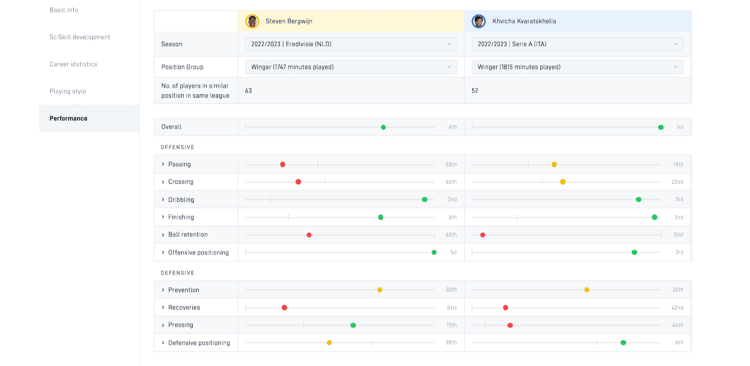Expand the Recoveries row chevron
This screenshot has height=366, width=750.
[x=163, y=308]
